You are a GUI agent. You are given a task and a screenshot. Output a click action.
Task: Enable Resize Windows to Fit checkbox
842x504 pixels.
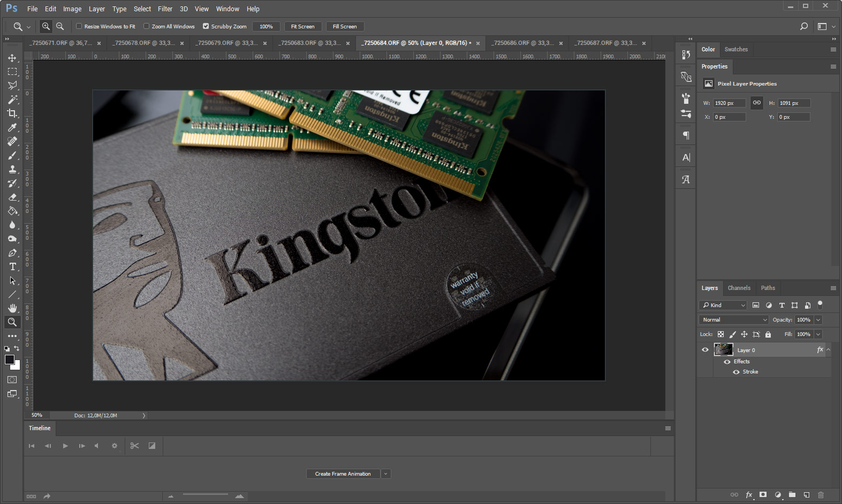click(79, 26)
